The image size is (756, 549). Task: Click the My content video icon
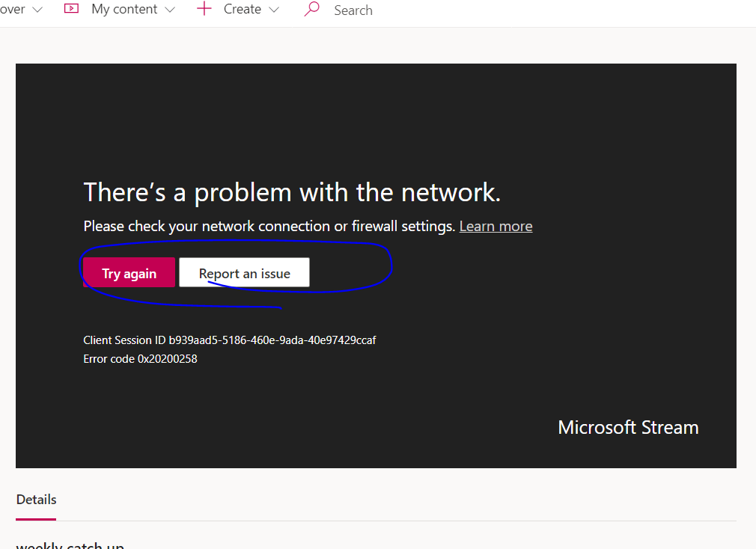(71, 9)
